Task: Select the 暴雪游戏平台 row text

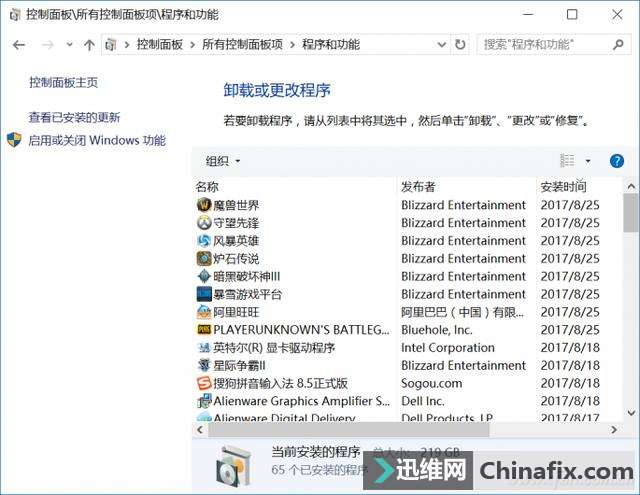Action: pyautogui.click(x=247, y=294)
